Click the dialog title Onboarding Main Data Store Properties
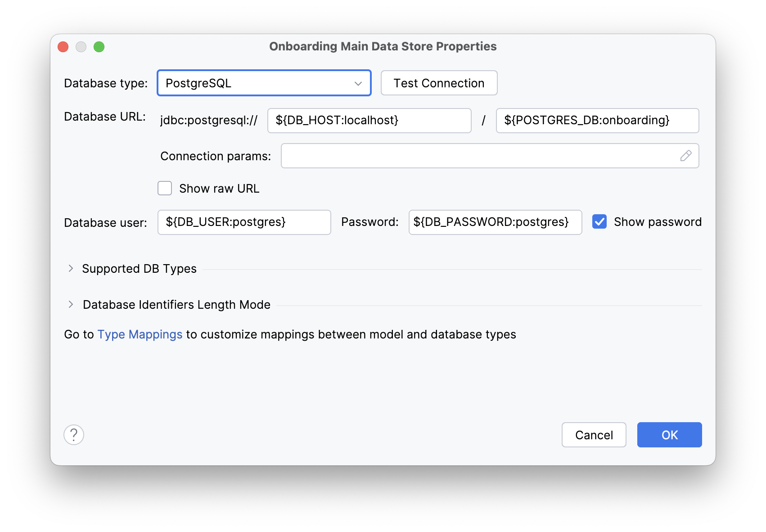This screenshot has height=532, width=766. point(383,46)
